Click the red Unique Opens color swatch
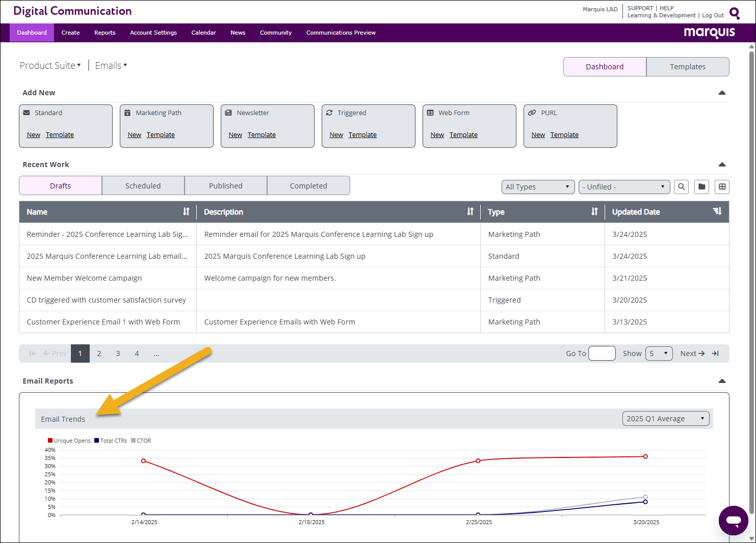This screenshot has height=543, width=756. 49,440
